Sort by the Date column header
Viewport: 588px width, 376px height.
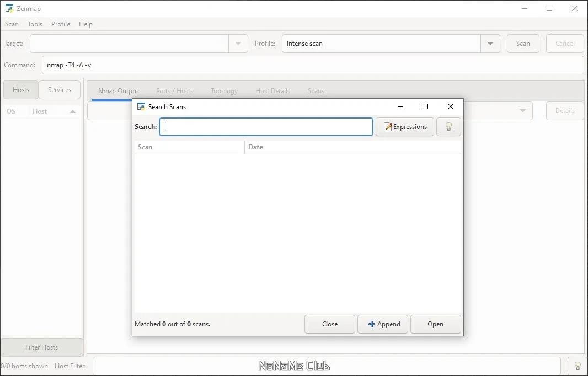click(x=353, y=147)
